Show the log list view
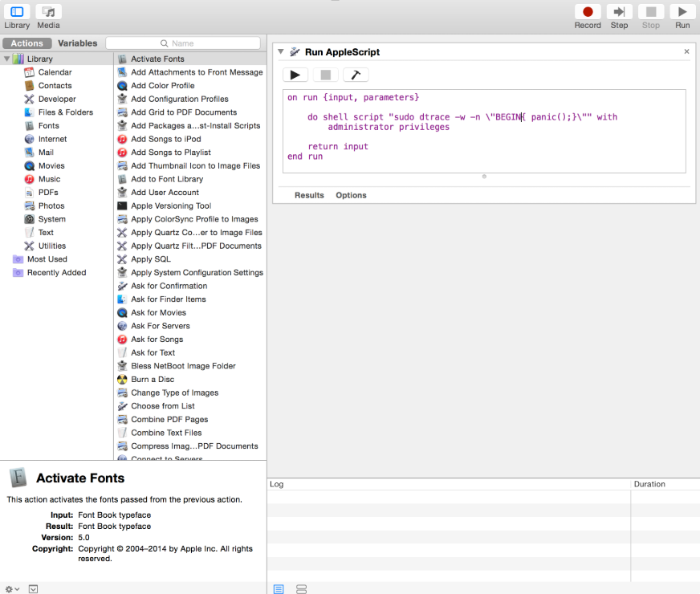This screenshot has width=700, height=594. [279, 589]
